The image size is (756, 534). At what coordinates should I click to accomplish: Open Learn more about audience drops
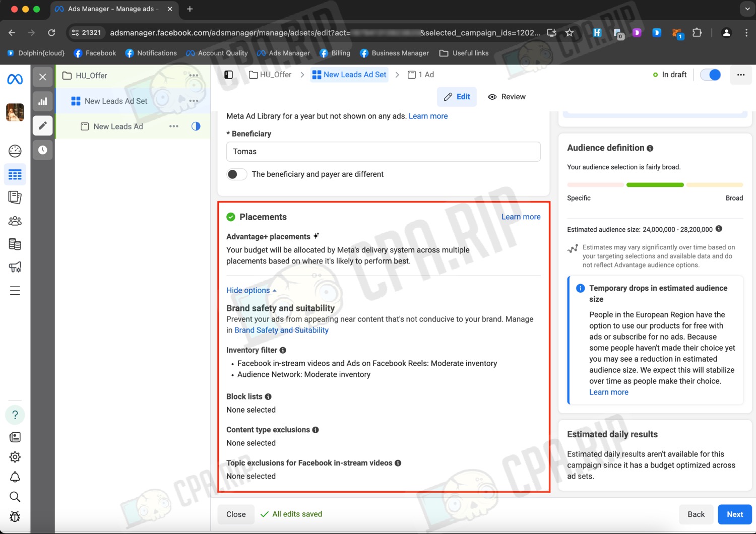point(609,392)
